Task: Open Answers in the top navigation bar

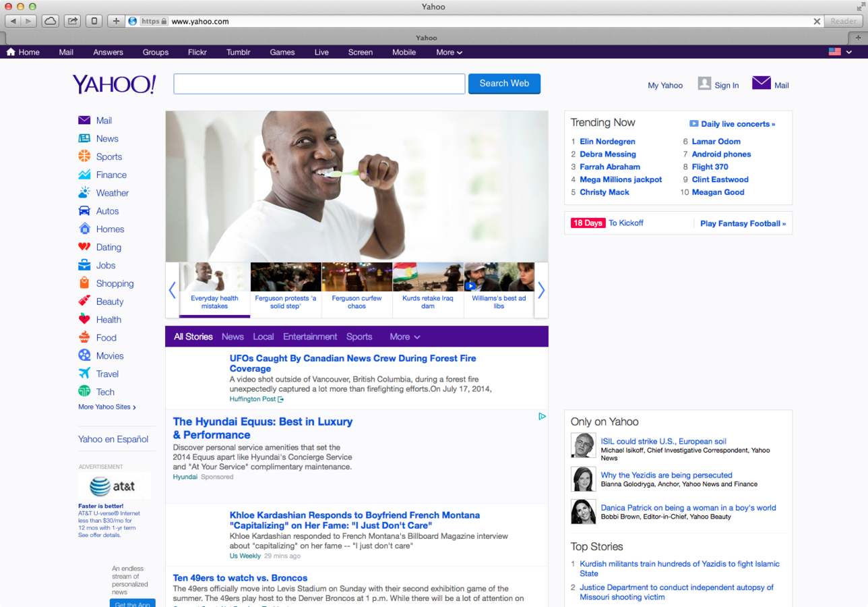Action: pyautogui.click(x=108, y=52)
